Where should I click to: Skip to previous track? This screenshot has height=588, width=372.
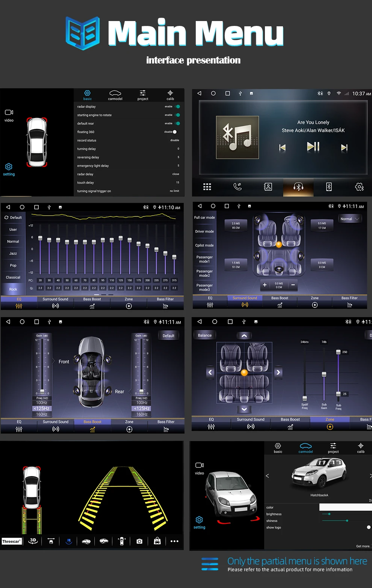(x=283, y=147)
